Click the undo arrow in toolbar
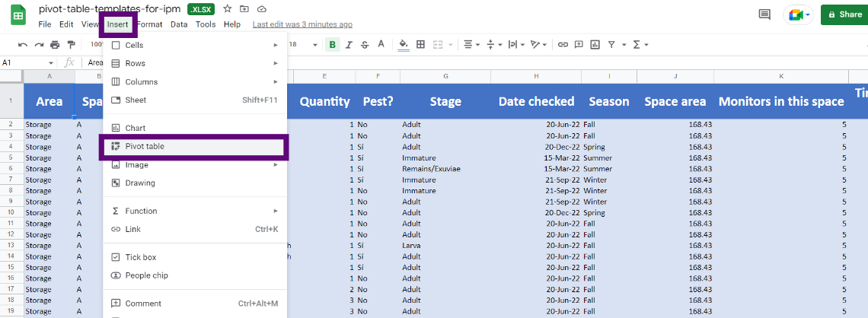Screen dimensions: 868x318 point(23,45)
